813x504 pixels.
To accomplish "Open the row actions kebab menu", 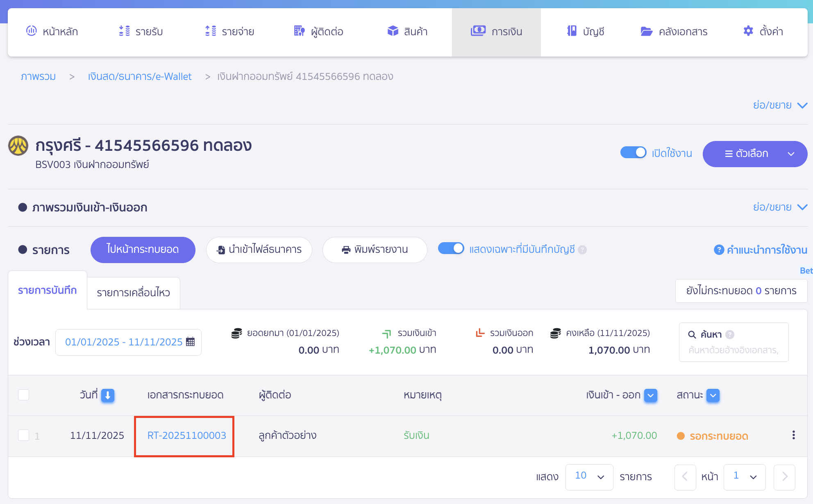I will tap(794, 436).
